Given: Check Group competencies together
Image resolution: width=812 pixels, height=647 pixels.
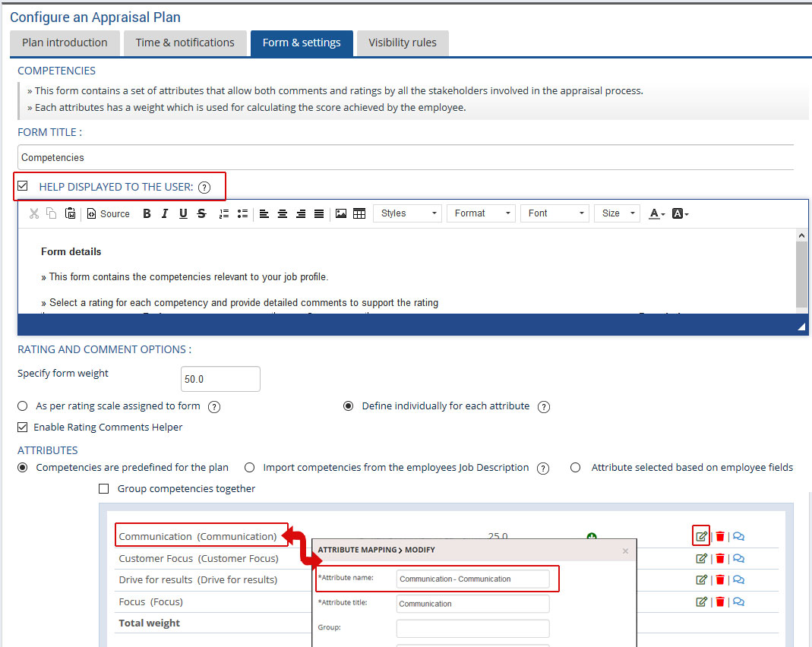Looking at the screenshot, I should pos(103,488).
